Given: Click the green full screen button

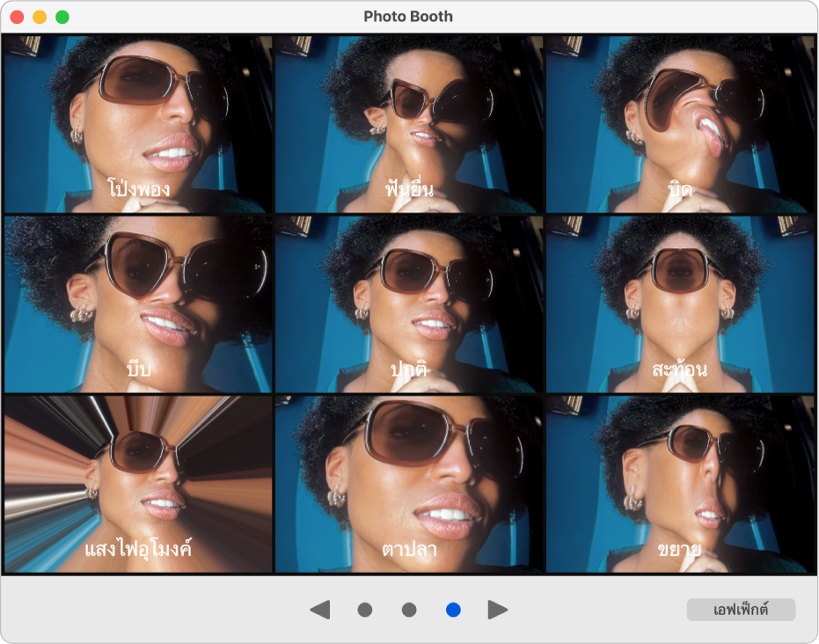Looking at the screenshot, I should tap(62, 17).
